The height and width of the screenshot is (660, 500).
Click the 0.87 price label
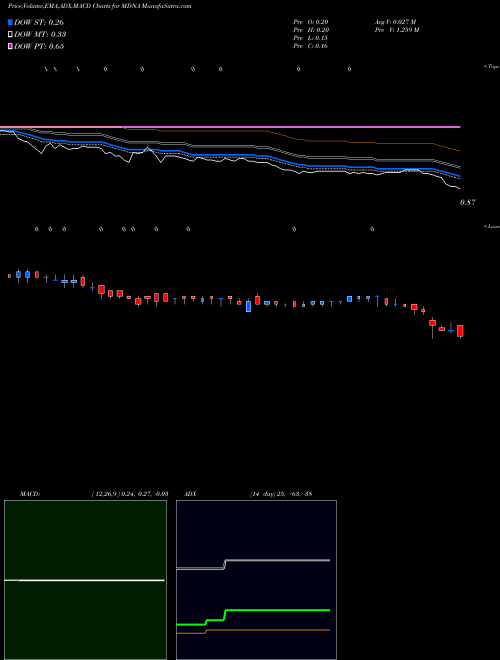tap(468, 202)
